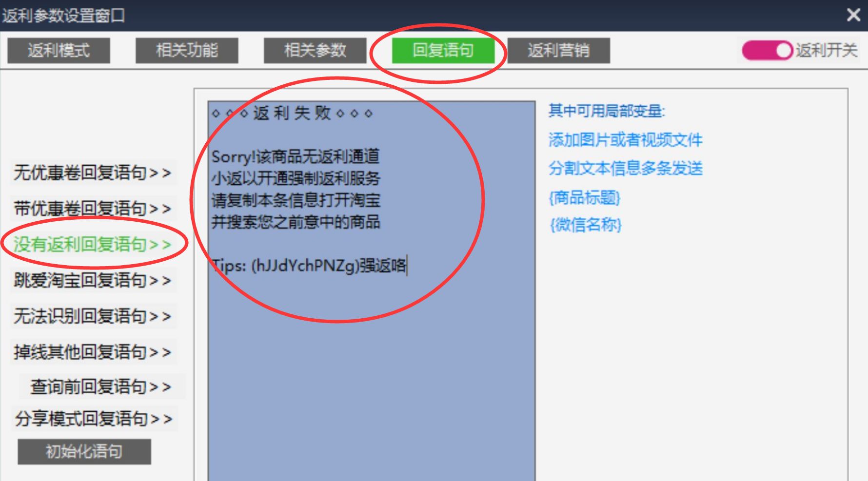The width and height of the screenshot is (868, 481).
Task: Click the line 'Sorry!该商品无返利通道'
Action: [x=296, y=156]
